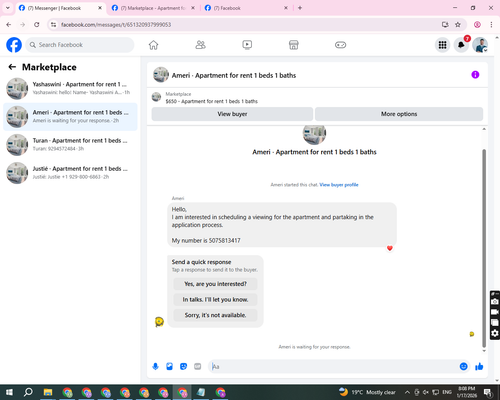Image resolution: width=500 pixels, height=400 pixels.
Task: Open notifications bell with 7 badge
Action: (461, 45)
